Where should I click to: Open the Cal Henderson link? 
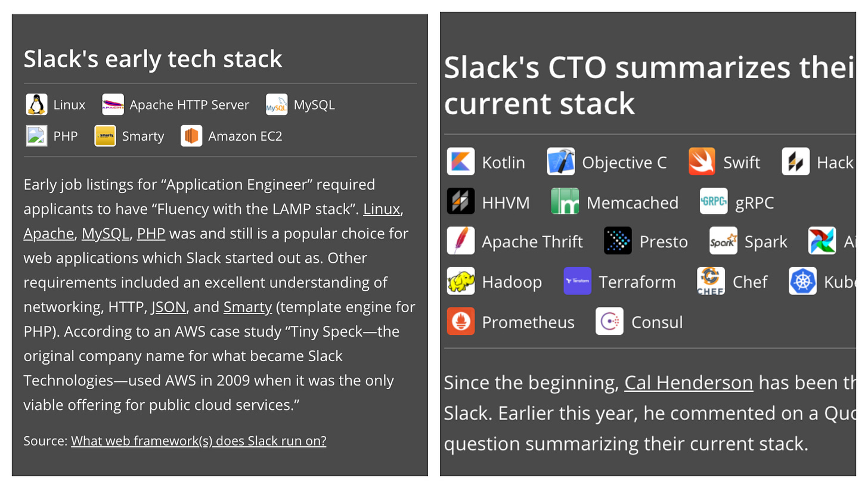(x=689, y=383)
